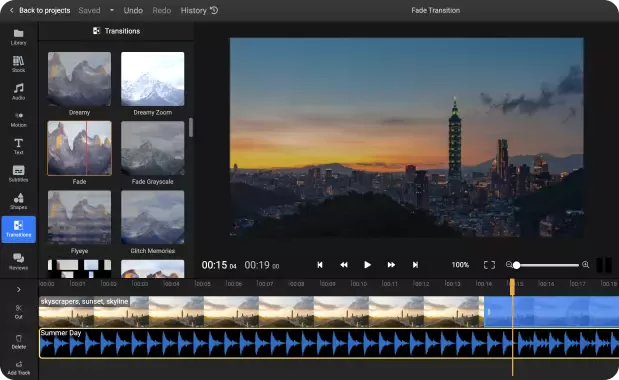Click the Undo button
Viewport: 619px width, 380px height.
(x=133, y=10)
